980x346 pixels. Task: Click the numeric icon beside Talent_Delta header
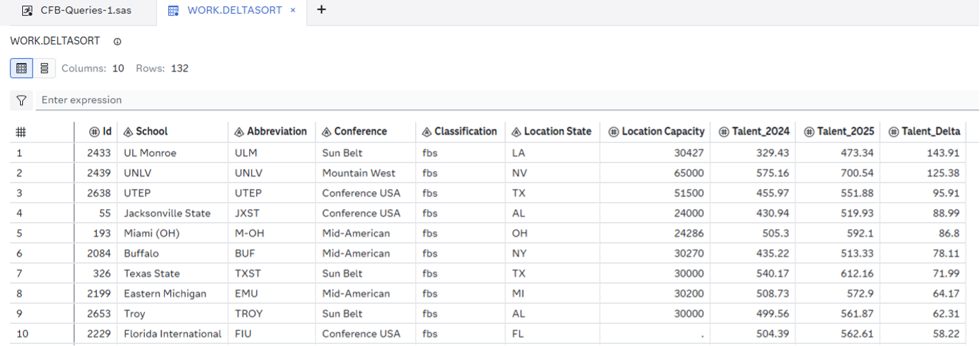893,131
